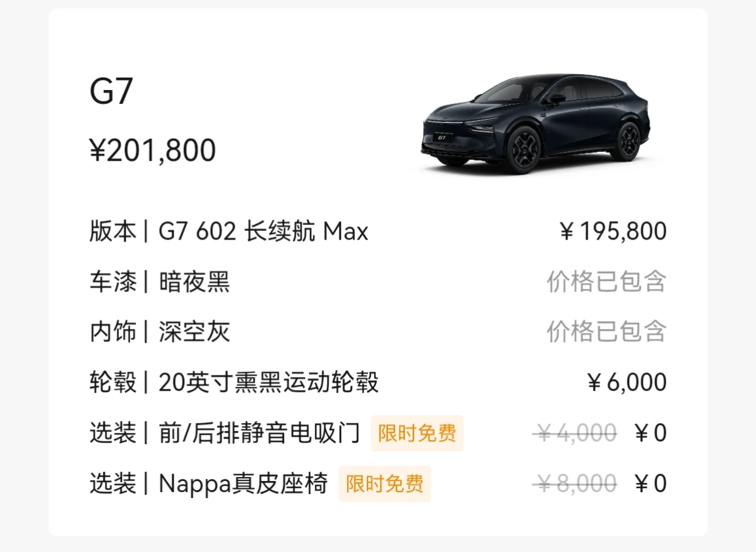Select the 内饰 深空灰 interior row
The width and height of the screenshot is (756, 552).
click(378, 332)
